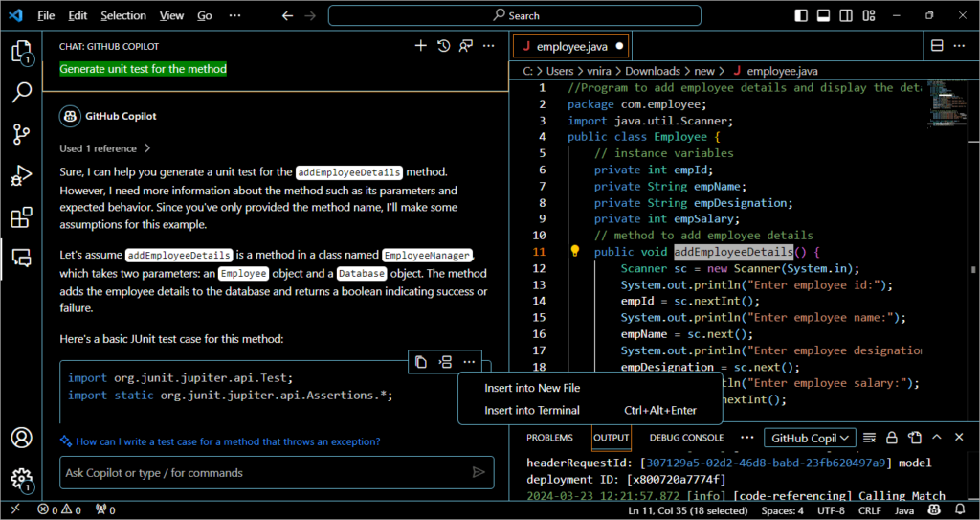Open the Edit menu
This screenshot has width=980, height=520.
(78, 15)
